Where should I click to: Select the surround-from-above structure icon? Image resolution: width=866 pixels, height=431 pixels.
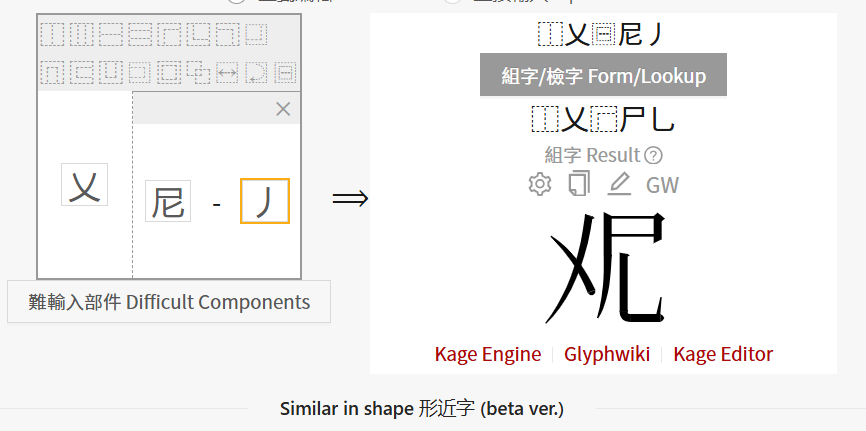pyautogui.click(x=52, y=72)
